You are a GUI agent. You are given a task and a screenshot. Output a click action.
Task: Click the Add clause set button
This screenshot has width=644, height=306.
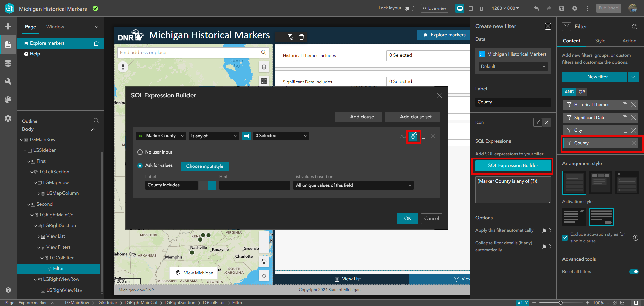(x=412, y=117)
